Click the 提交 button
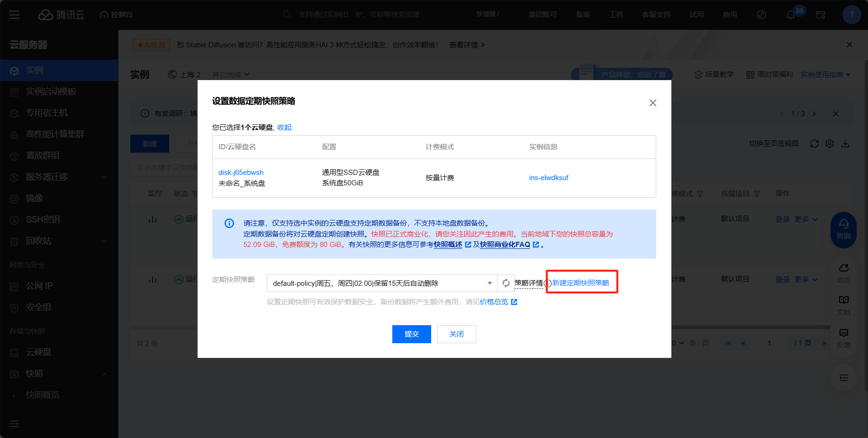The width and height of the screenshot is (868, 438). (412, 334)
